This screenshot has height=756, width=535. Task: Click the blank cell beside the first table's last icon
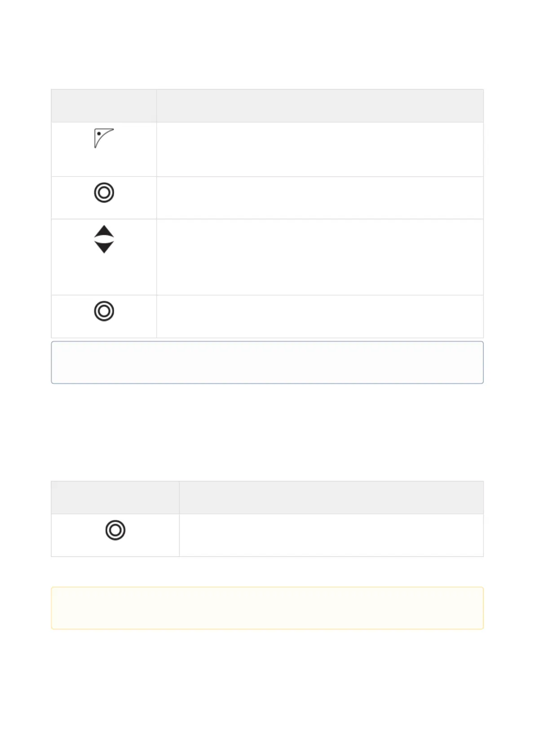tap(320, 316)
